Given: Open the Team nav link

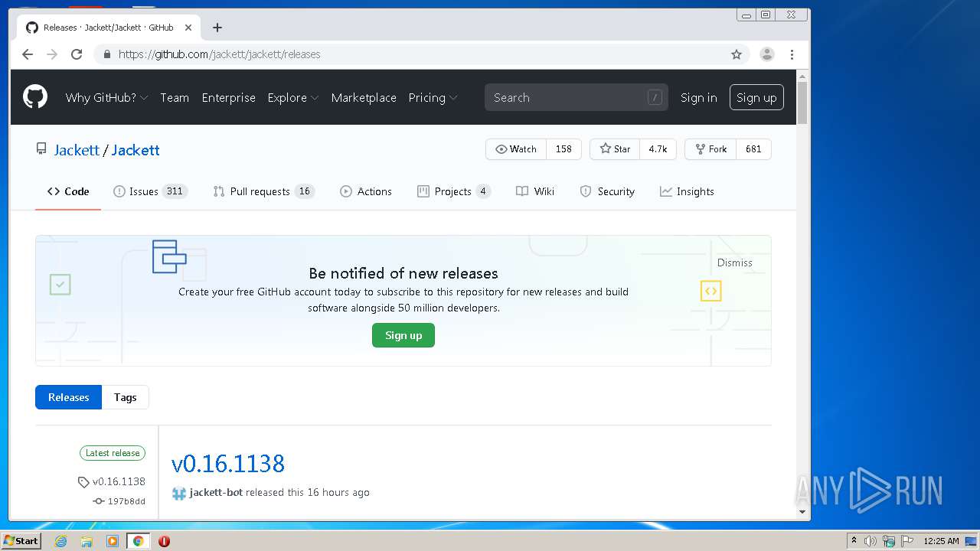Looking at the screenshot, I should point(175,98).
